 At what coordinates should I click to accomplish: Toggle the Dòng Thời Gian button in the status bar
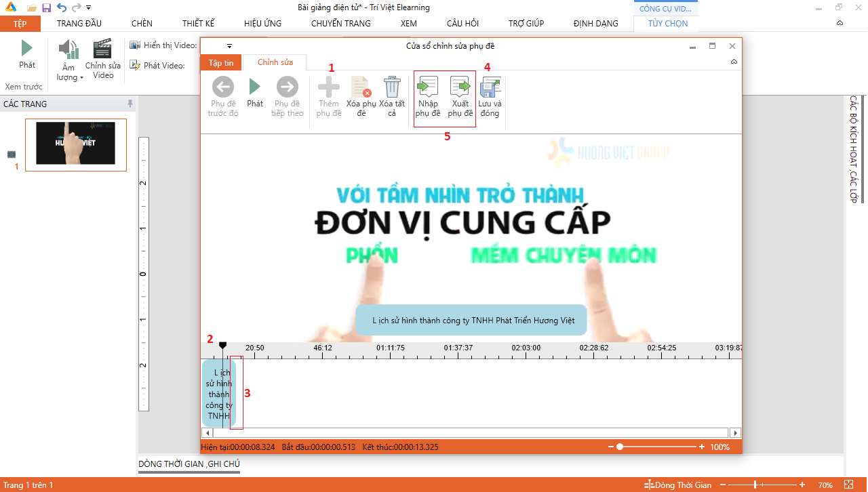678,485
